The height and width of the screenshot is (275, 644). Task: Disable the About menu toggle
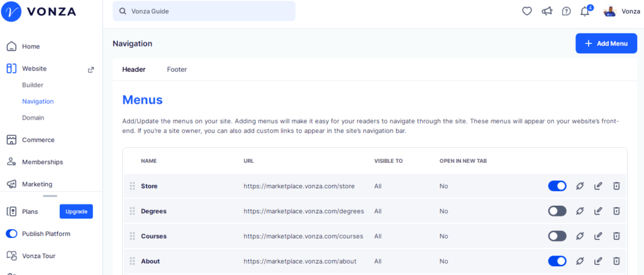click(557, 261)
